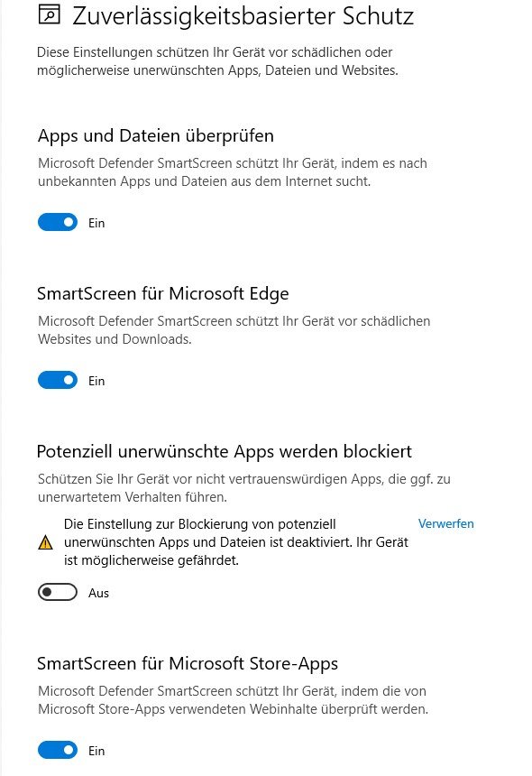Select the Apps und Dateien überprüfen heading
This screenshot has width=532, height=776.
click(x=156, y=135)
